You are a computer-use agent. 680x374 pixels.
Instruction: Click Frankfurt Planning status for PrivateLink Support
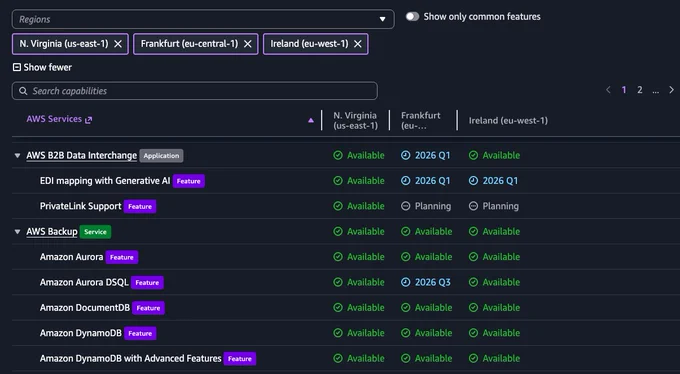click(426, 206)
